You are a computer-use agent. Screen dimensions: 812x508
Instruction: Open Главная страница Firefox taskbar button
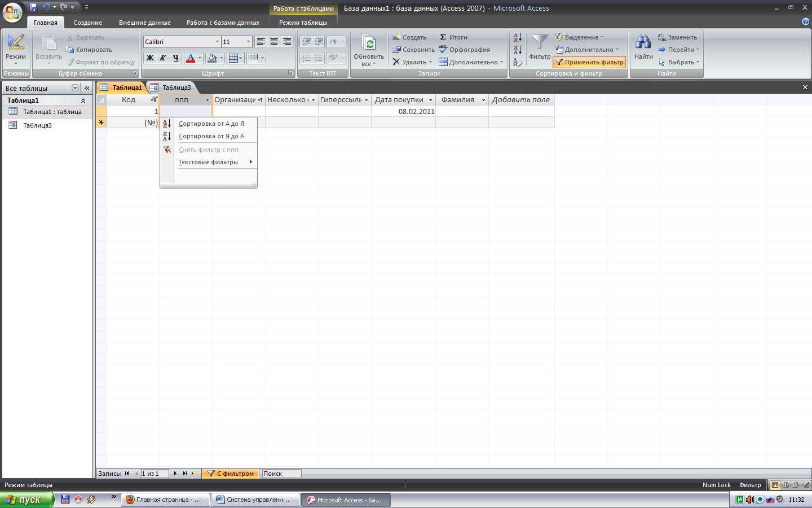165,500
